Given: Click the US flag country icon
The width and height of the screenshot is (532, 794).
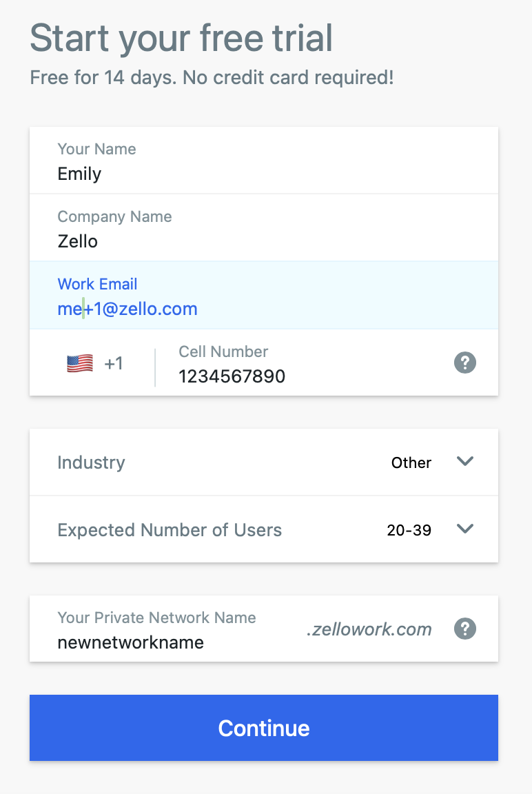Looking at the screenshot, I should pyautogui.click(x=80, y=364).
